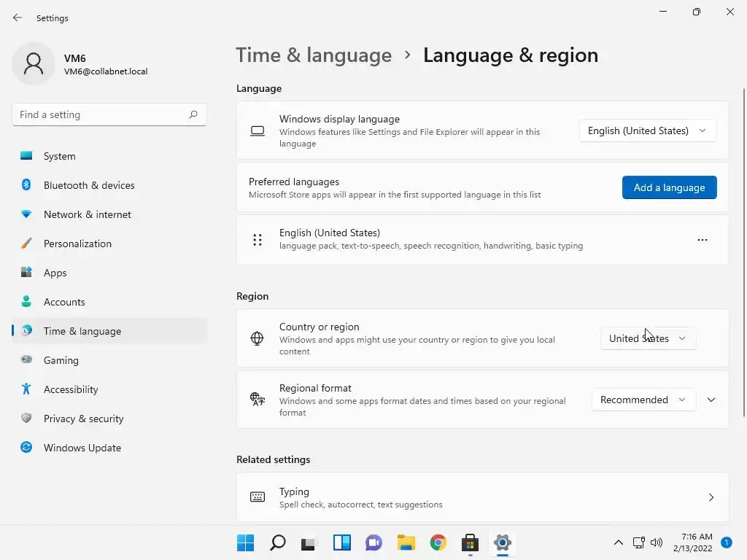Go to Network & internet settings
Image resolution: width=747 pixels, height=560 pixels.
coord(109,214)
